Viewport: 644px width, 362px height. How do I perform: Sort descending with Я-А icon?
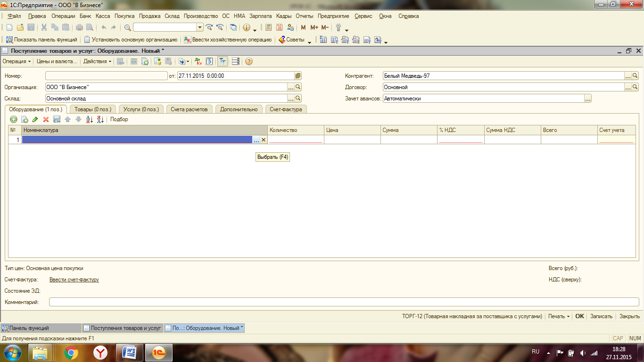tap(100, 120)
